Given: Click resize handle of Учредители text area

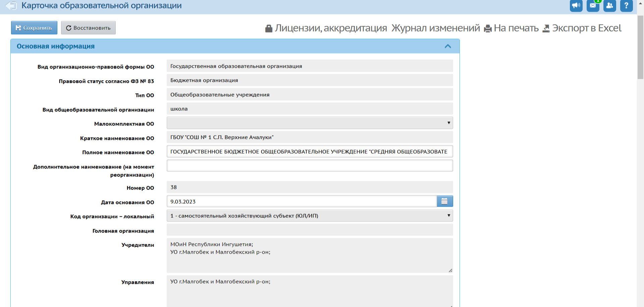Looking at the screenshot, I should [x=450, y=270].
